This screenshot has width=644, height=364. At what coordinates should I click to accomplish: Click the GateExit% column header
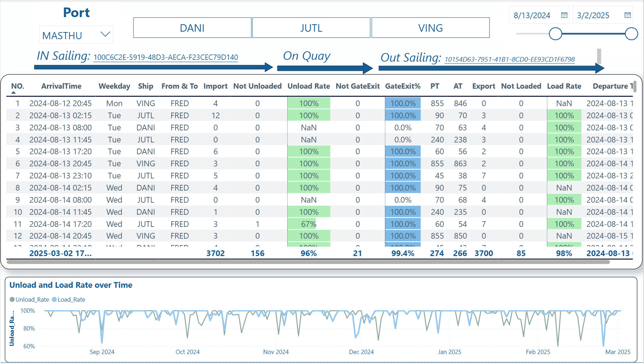(403, 86)
